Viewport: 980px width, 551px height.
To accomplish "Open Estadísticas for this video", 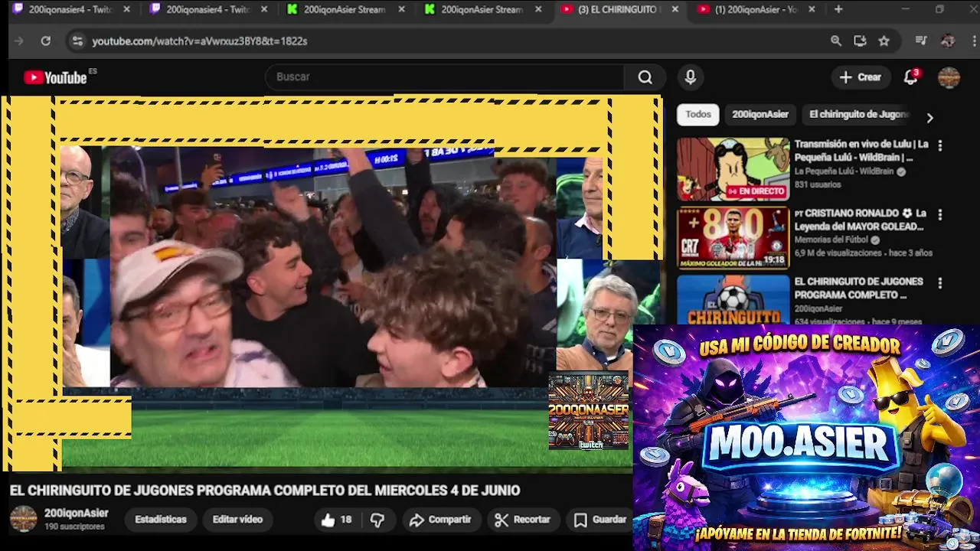I will 161,520.
